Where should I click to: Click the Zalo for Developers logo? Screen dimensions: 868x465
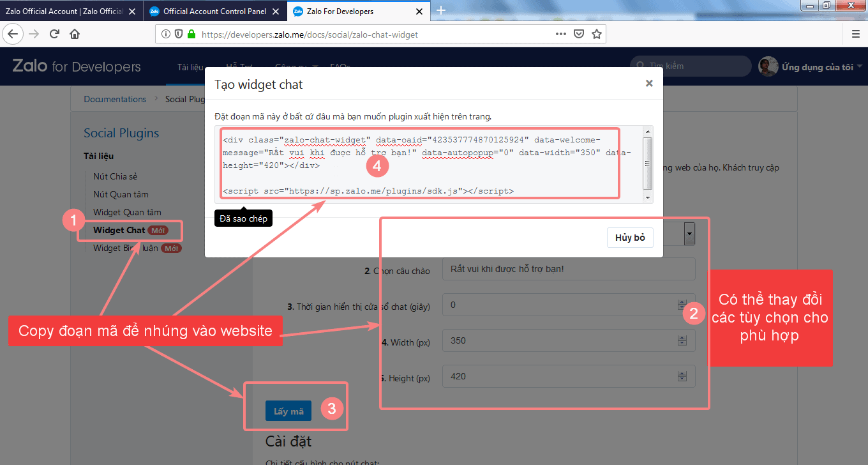77,66
